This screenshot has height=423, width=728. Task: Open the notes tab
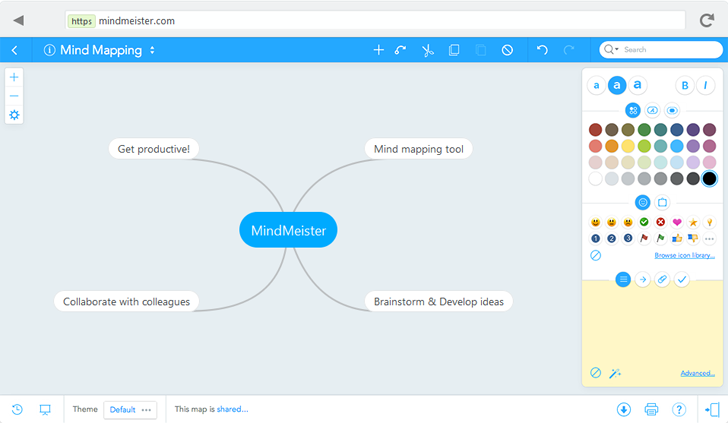pyautogui.click(x=623, y=280)
